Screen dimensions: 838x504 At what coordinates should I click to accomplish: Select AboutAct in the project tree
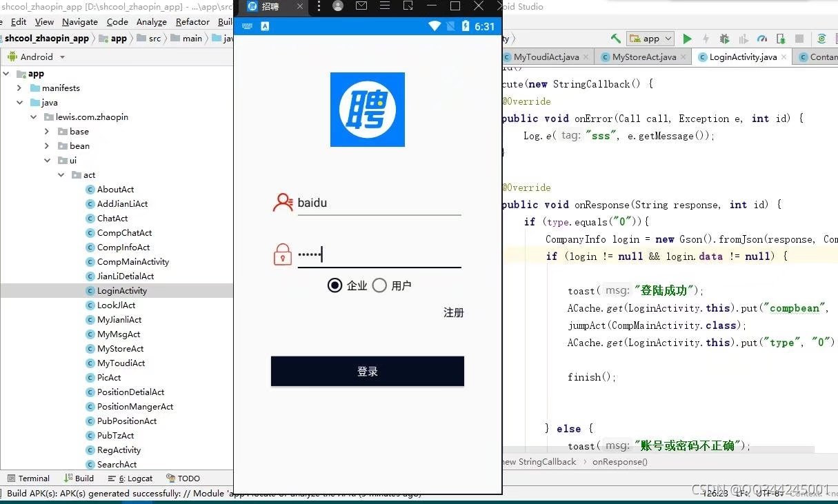click(x=117, y=190)
